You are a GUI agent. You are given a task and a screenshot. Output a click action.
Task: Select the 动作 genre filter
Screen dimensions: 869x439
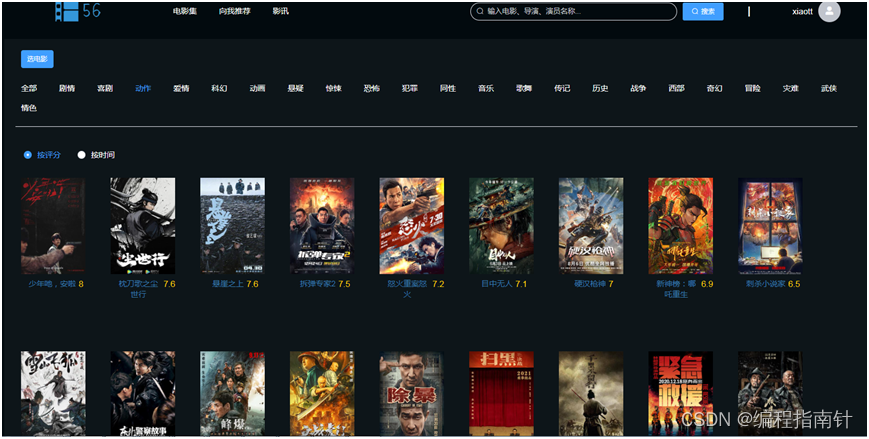143,88
